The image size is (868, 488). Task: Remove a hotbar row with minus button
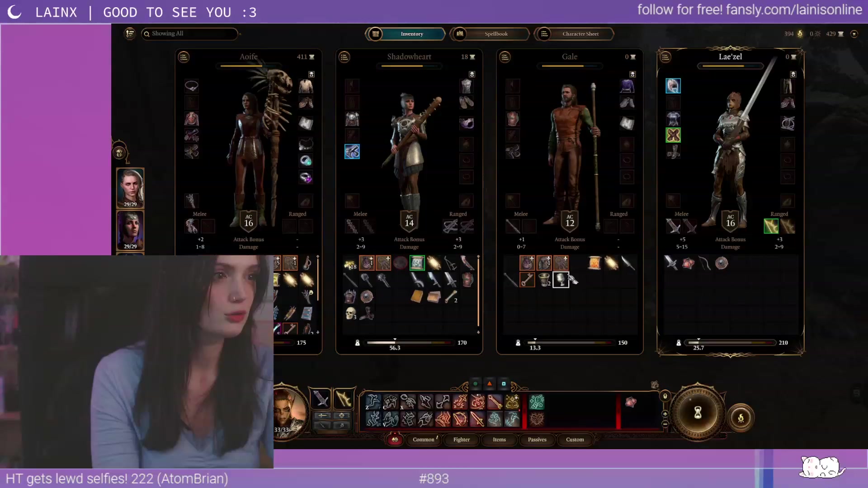click(x=665, y=424)
